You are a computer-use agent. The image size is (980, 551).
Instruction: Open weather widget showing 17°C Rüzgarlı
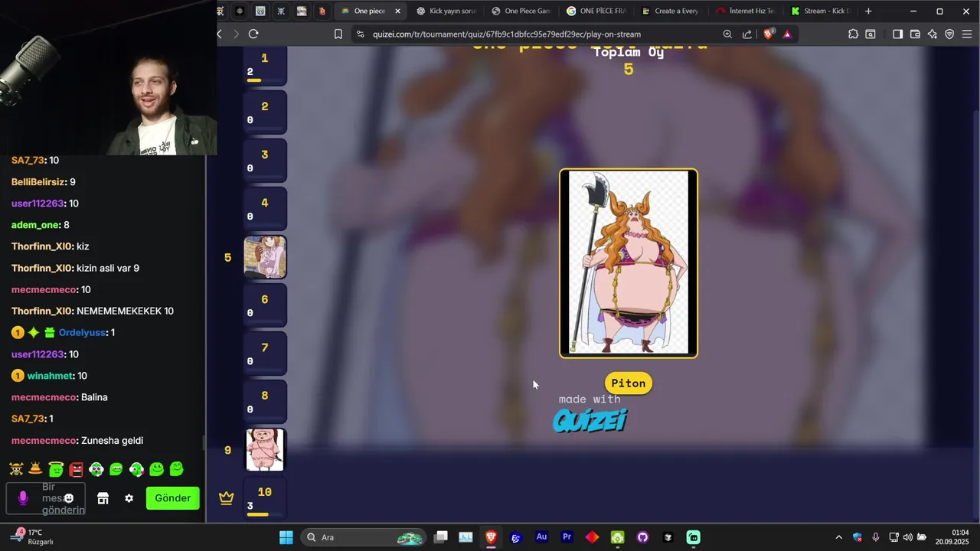32,536
